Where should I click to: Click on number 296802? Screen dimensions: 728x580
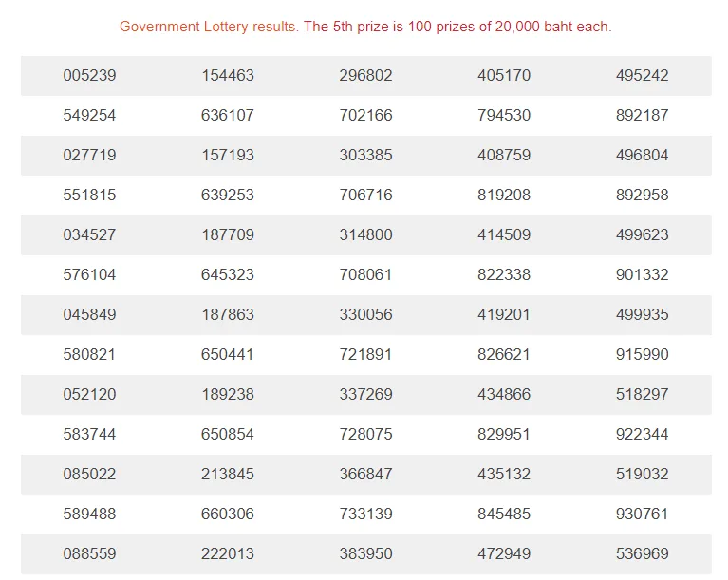click(365, 75)
